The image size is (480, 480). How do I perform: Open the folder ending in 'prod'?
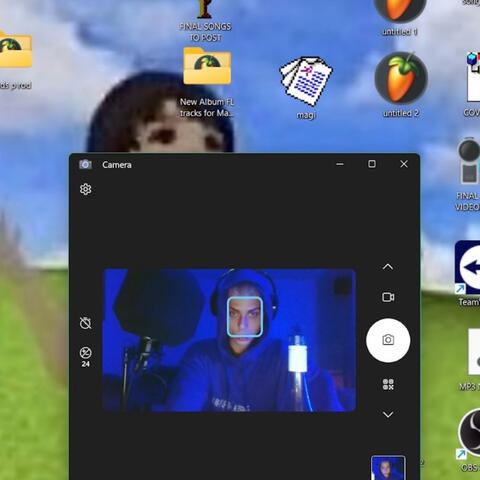15,60
